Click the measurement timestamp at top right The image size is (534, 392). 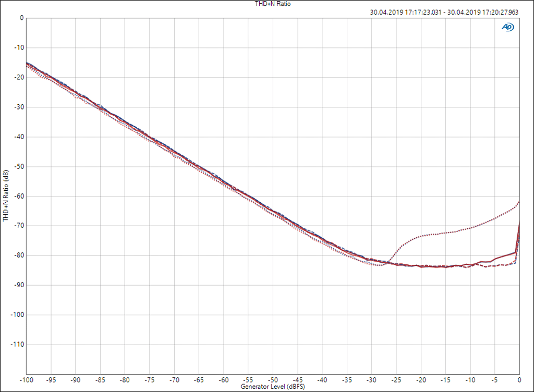(x=444, y=13)
